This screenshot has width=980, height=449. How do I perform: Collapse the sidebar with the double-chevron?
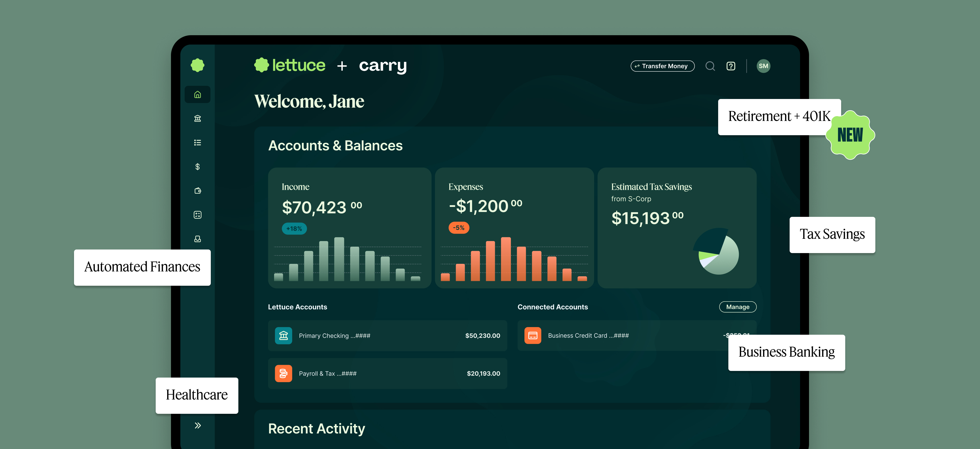tap(198, 426)
